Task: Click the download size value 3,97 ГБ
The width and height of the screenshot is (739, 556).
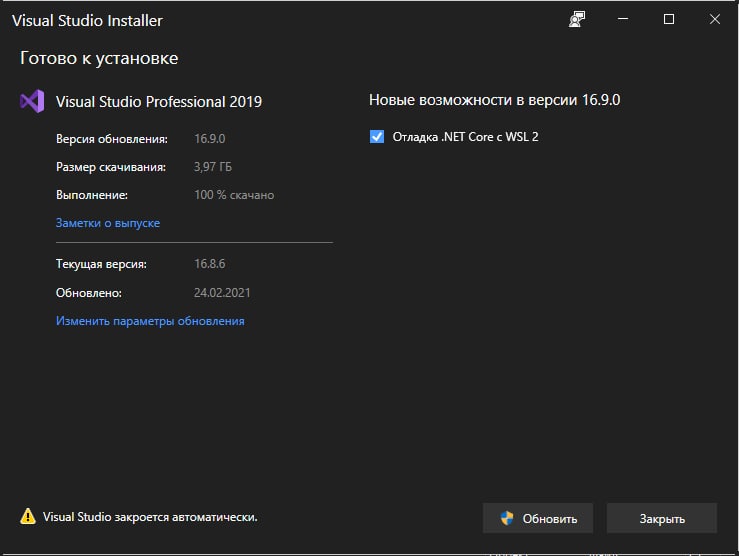Action: [213, 167]
